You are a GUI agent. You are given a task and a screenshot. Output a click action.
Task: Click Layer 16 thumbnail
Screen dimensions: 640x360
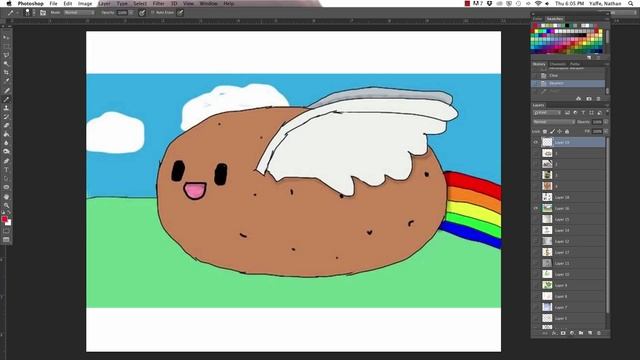click(547, 208)
